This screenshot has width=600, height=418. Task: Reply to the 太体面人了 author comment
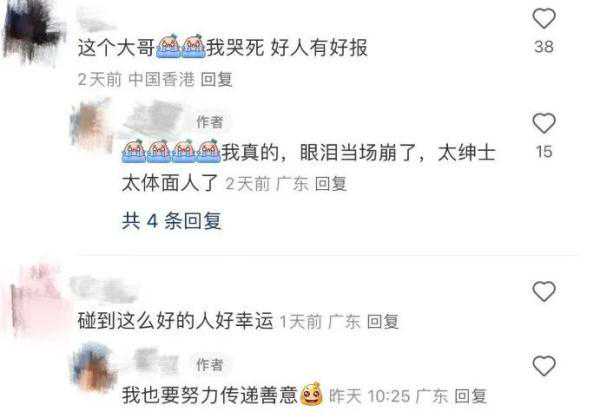point(331,184)
